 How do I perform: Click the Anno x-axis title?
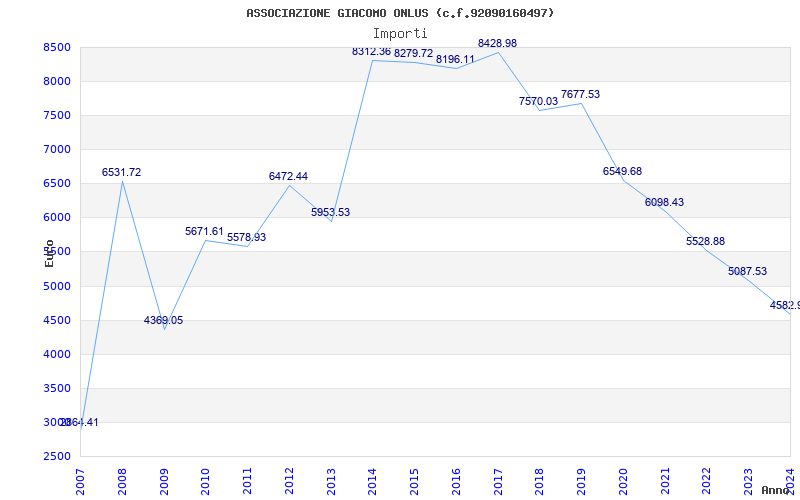coord(775,490)
